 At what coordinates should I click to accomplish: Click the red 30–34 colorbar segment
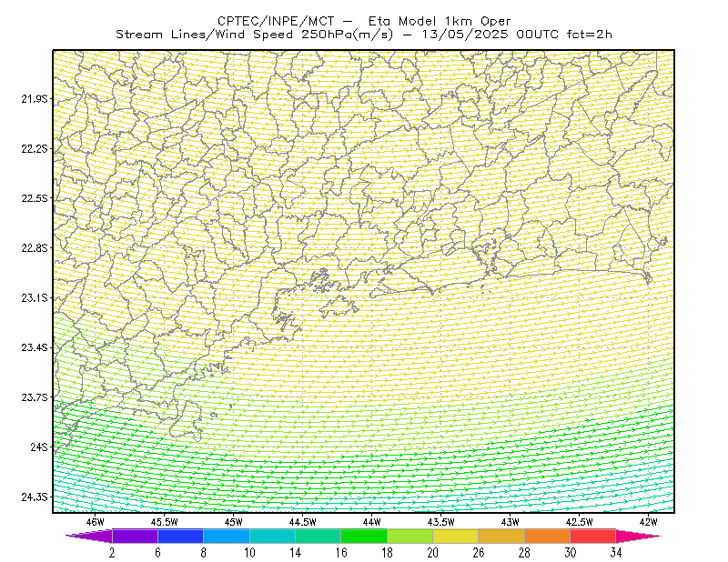593,536
